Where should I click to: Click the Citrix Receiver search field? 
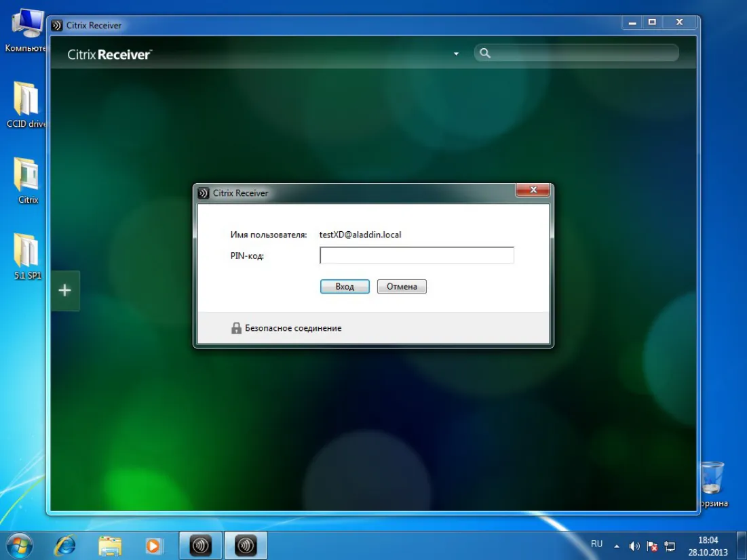(576, 53)
